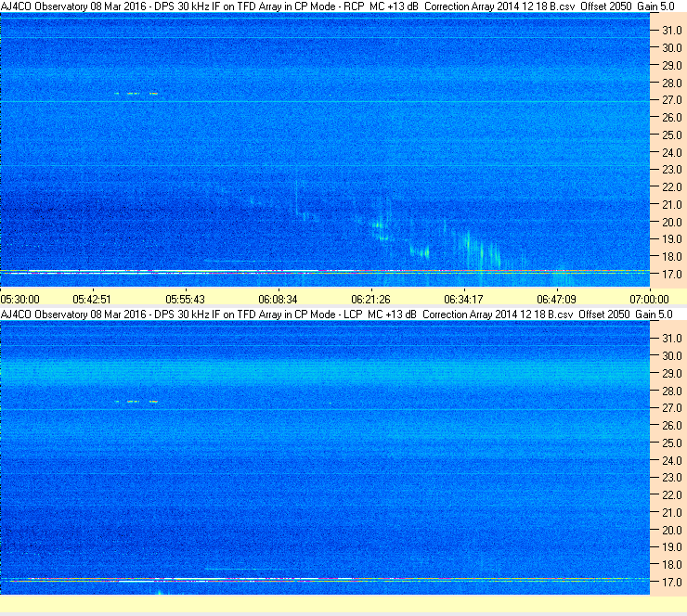Click the 23.0 frequency label in RCP panel
This screenshot has width=687, height=616.
pyautogui.click(x=671, y=170)
